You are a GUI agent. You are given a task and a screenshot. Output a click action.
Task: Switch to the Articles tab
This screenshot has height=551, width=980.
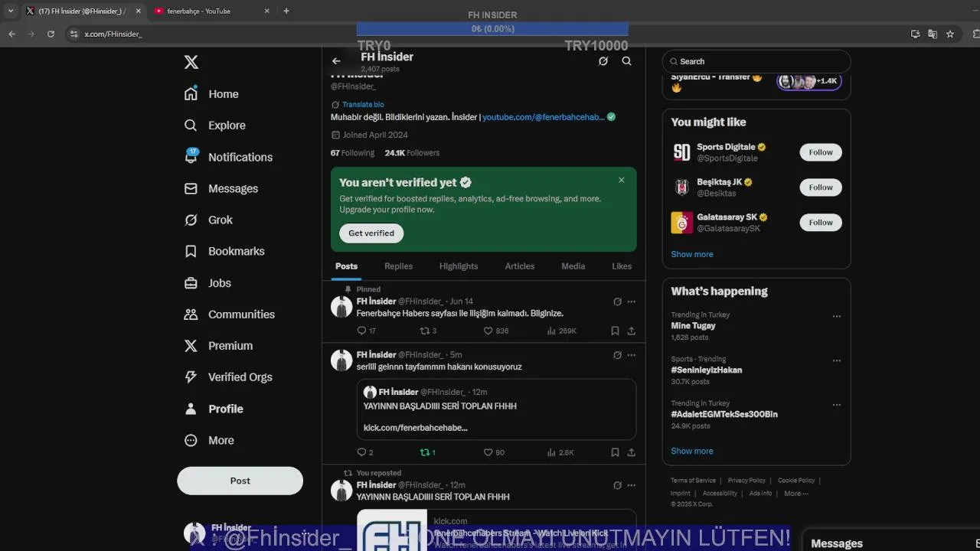pos(520,266)
